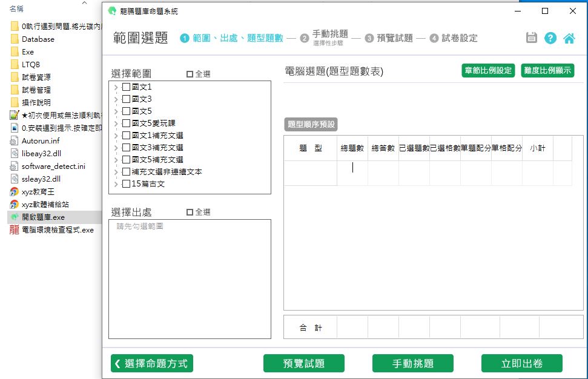
Task: Click the 選擇出處 list box
Action: click(190, 279)
